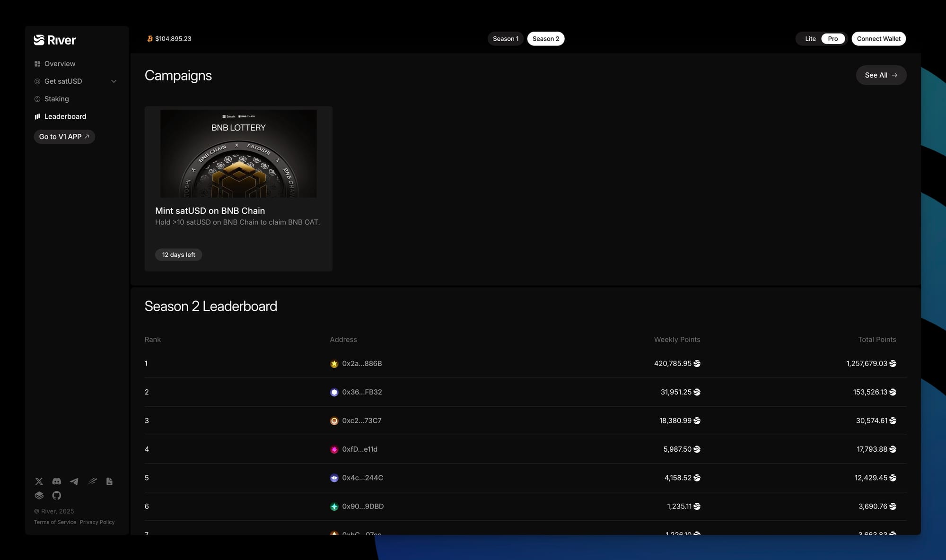The height and width of the screenshot is (560, 946).
Task: Open the GitHub icon
Action: click(x=57, y=495)
